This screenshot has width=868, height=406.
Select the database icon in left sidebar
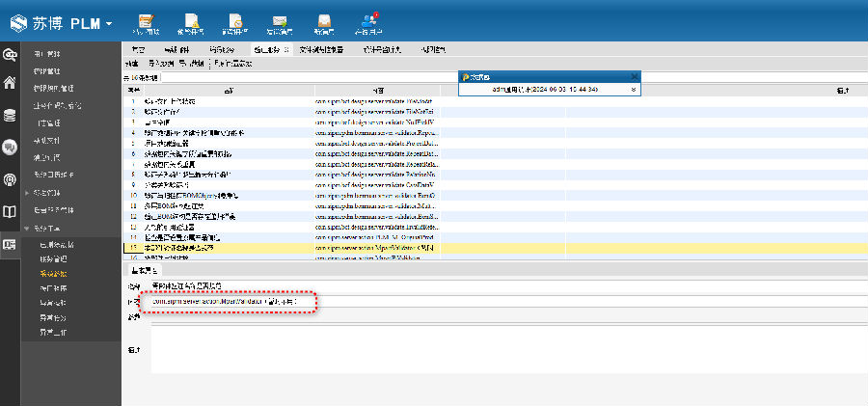point(10,116)
